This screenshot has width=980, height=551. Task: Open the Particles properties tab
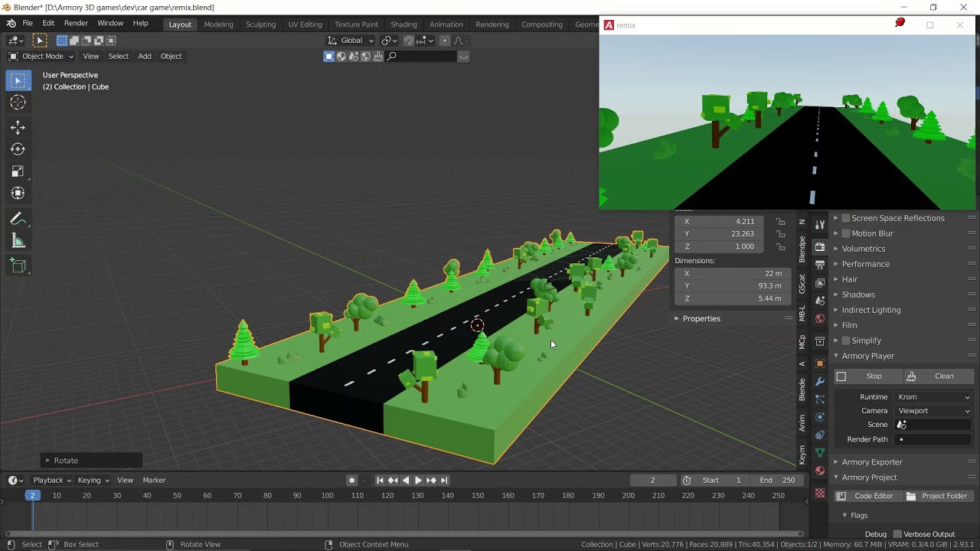pos(820,399)
